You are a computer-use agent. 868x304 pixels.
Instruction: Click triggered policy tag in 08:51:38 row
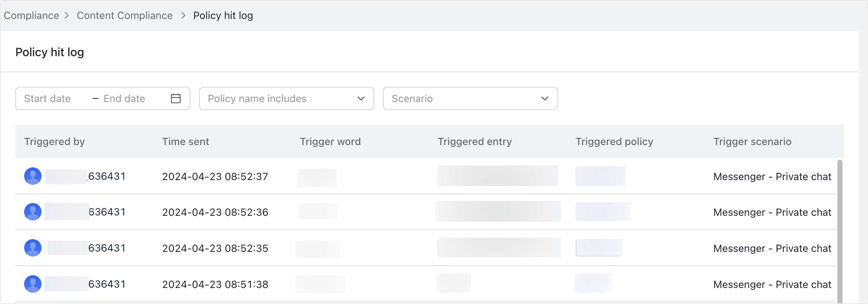tap(593, 283)
